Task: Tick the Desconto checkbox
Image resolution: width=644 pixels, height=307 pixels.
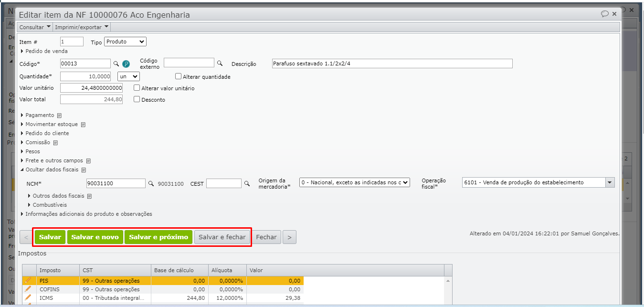Action: [137, 99]
